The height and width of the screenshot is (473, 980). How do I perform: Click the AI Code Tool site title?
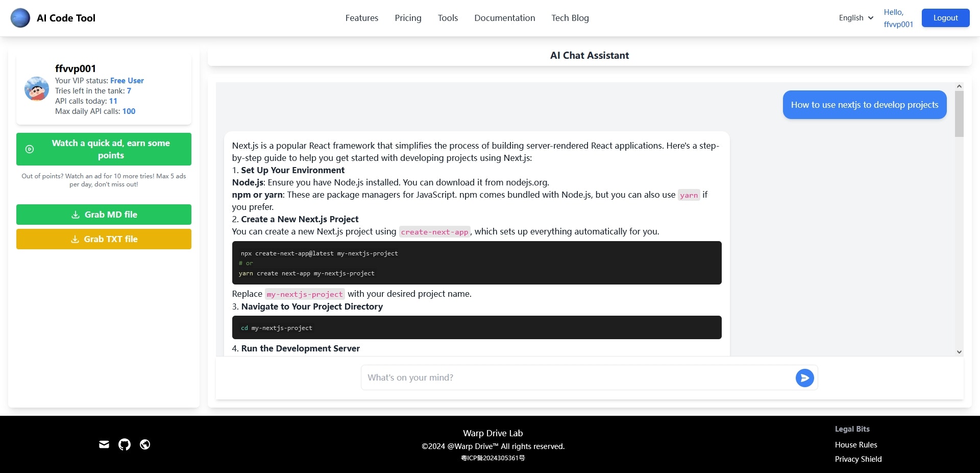click(66, 18)
